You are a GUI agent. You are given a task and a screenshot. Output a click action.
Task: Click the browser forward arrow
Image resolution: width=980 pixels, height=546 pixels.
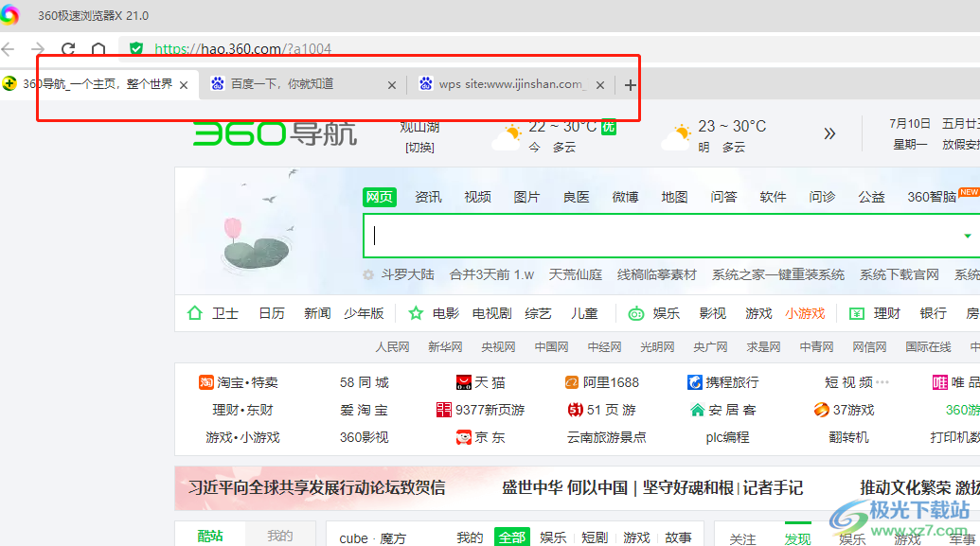point(38,48)
